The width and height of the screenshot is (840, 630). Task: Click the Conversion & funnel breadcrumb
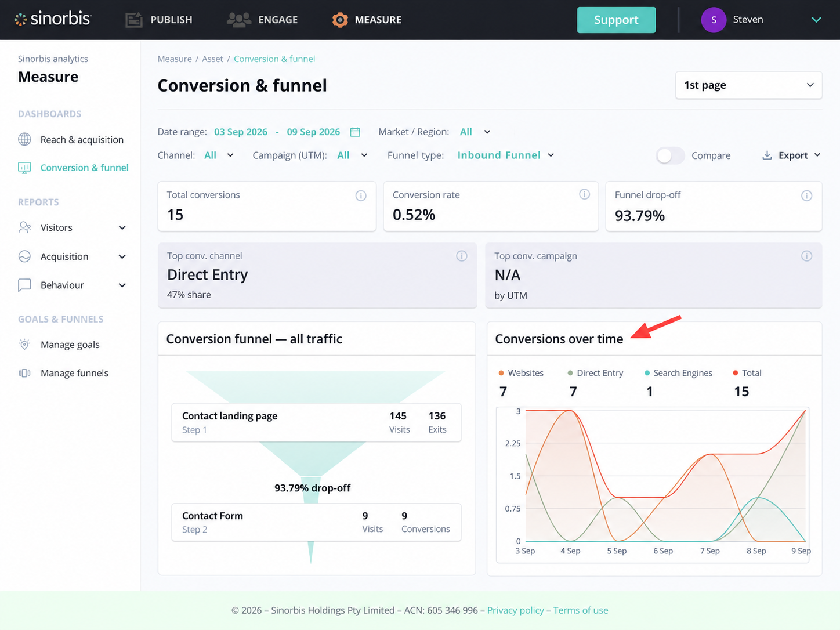[x=274, y=59]
